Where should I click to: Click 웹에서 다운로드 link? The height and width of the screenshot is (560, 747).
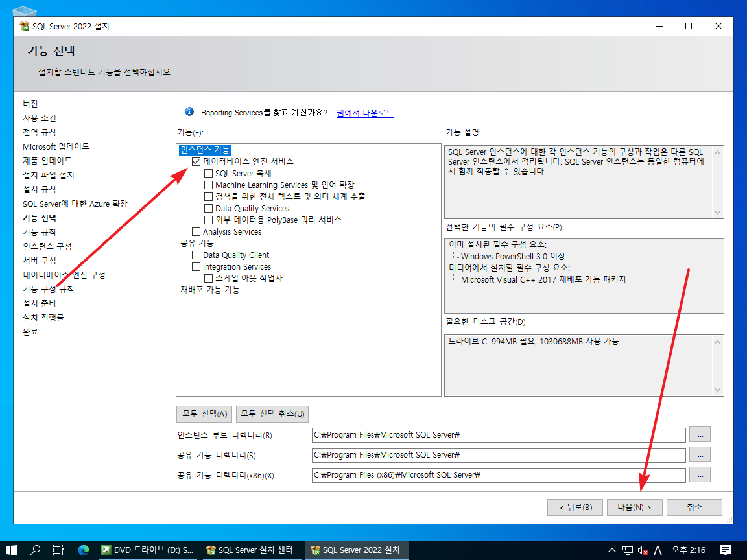tap(365, 113)
